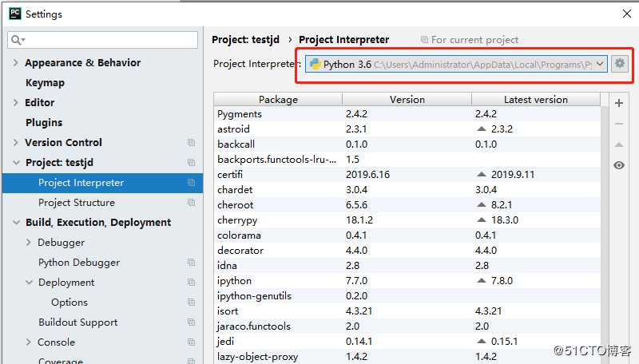The width and height of the screenshot is (639, 364).
Task: Expand the Console subsection
Action: [x=29, y=342]
